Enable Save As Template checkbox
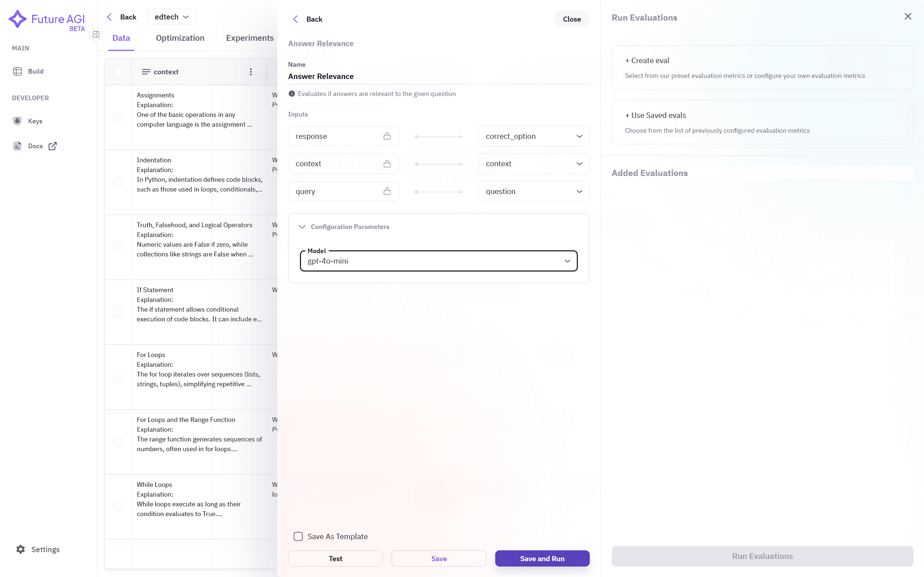 tap(298, 536)
